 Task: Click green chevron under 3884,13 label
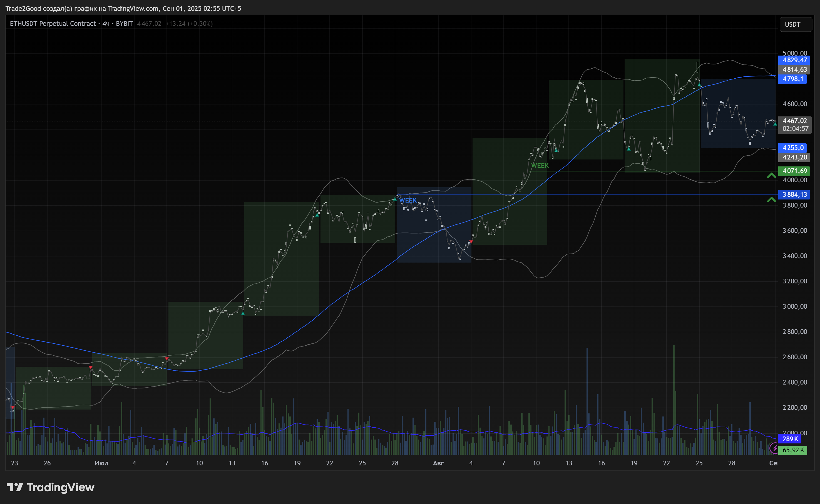point(771,200)
